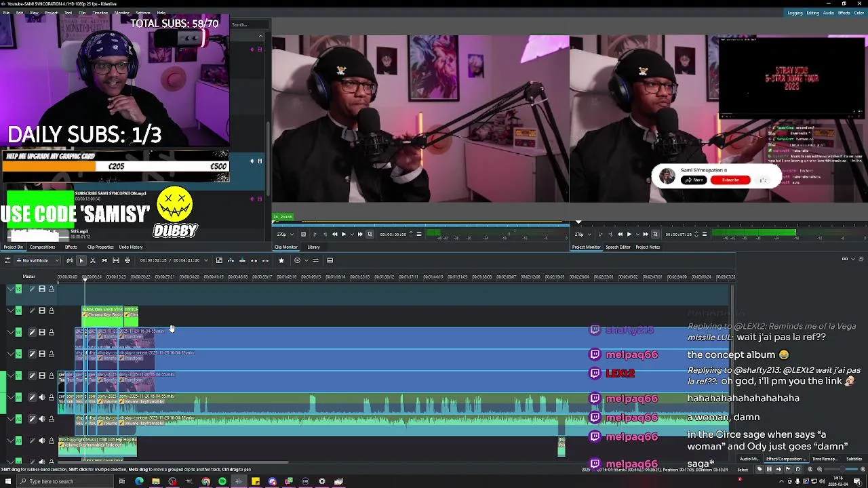The width and height of the screenshot is (868, 488).
Task: Start timeline preview render icon
Action: 297,260
